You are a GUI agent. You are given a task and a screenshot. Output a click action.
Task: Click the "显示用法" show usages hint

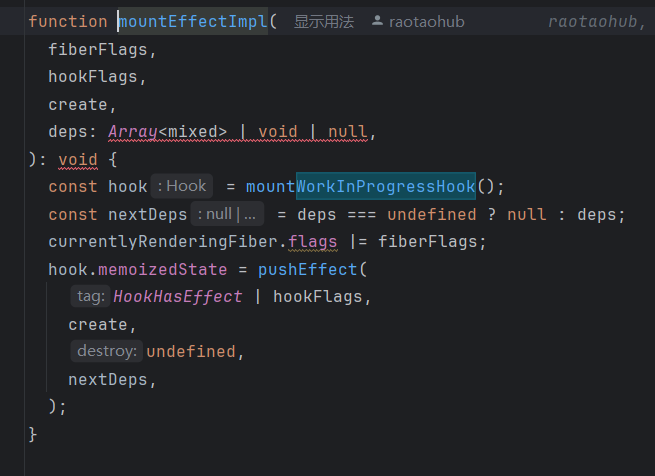pos(323,21)
